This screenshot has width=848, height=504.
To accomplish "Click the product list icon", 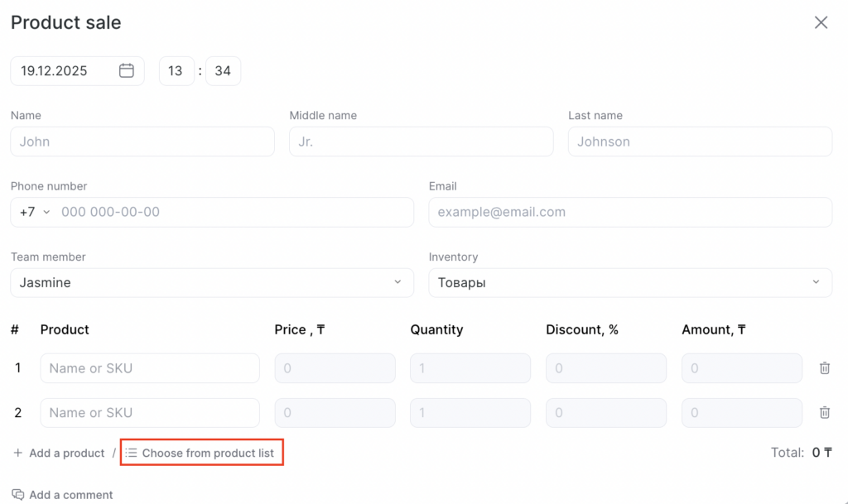I will (x=132, y=453).
